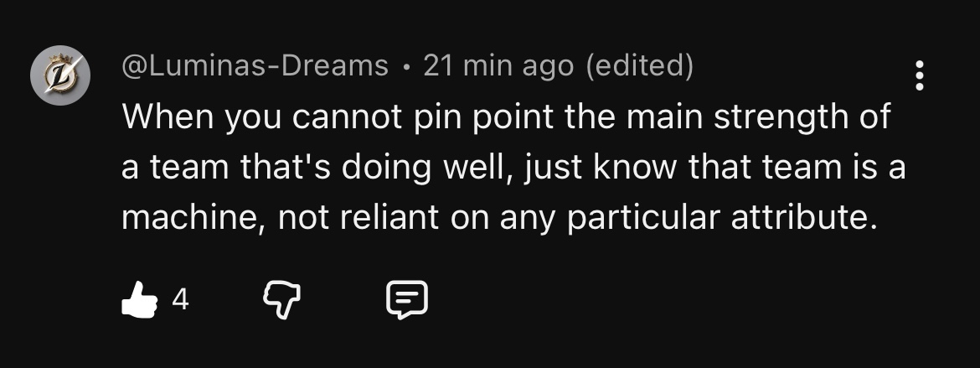Click the comment's first line starting "When you"
Screen dimensions: 980x368
[x=506, y=117]
